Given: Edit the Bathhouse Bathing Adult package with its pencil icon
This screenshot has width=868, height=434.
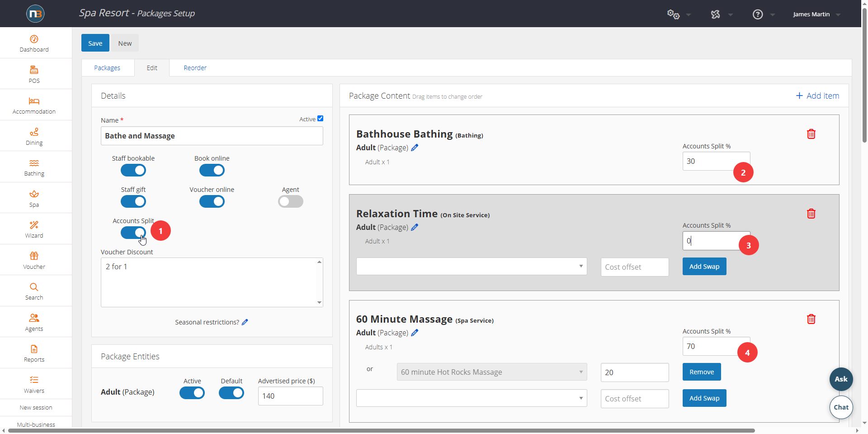Looking at the screenshot, I should pos(415,148).
